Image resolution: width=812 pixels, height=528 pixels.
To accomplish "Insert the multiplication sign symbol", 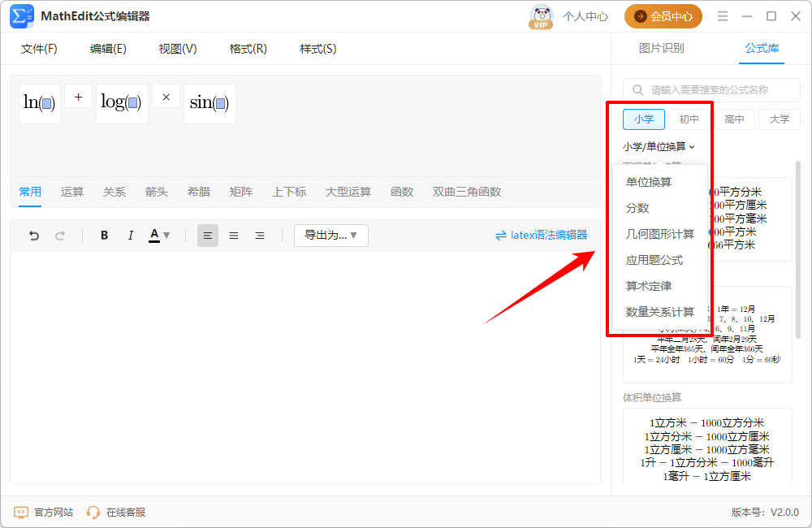I will (x=166, y=97).
